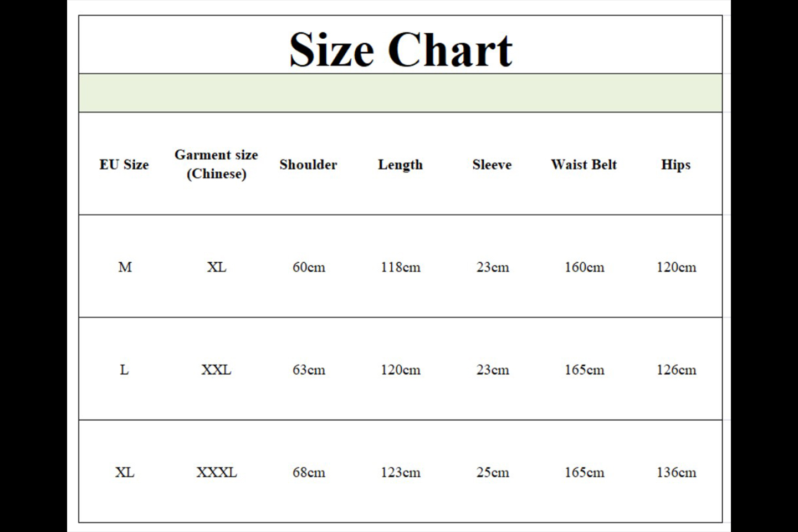Select the EU Size column header

[124, 165]
